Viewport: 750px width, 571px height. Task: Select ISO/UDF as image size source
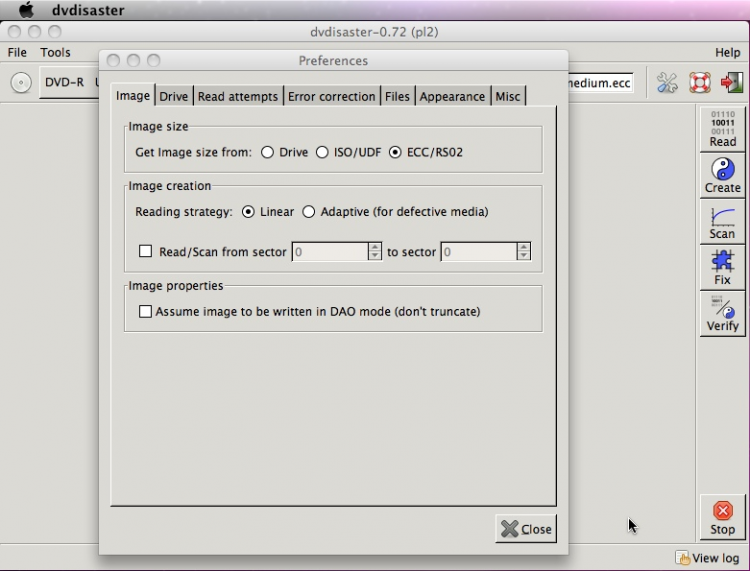click(322, 152)
